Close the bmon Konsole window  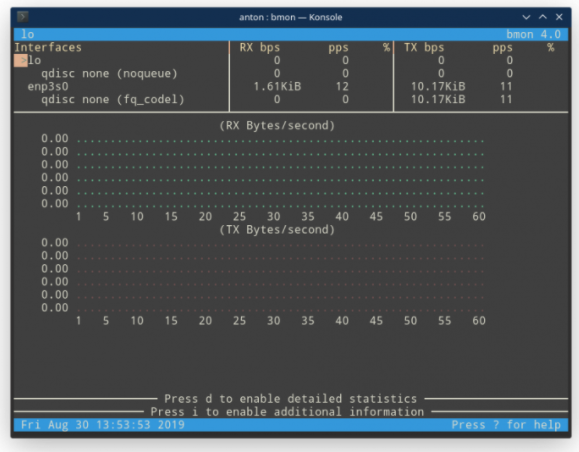(x=559, y=17)
